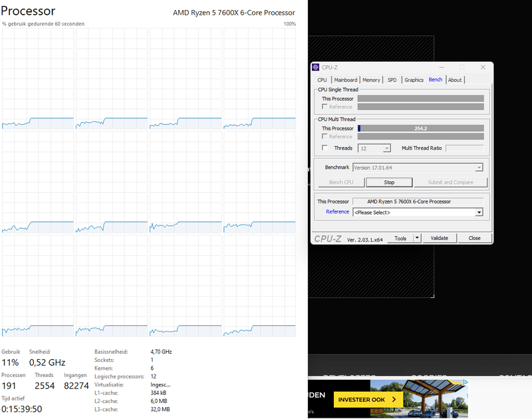Image resolution: width=532 pixels, height=419 pixels.
Task: Select the Bench tab
Action: point(436,79)
